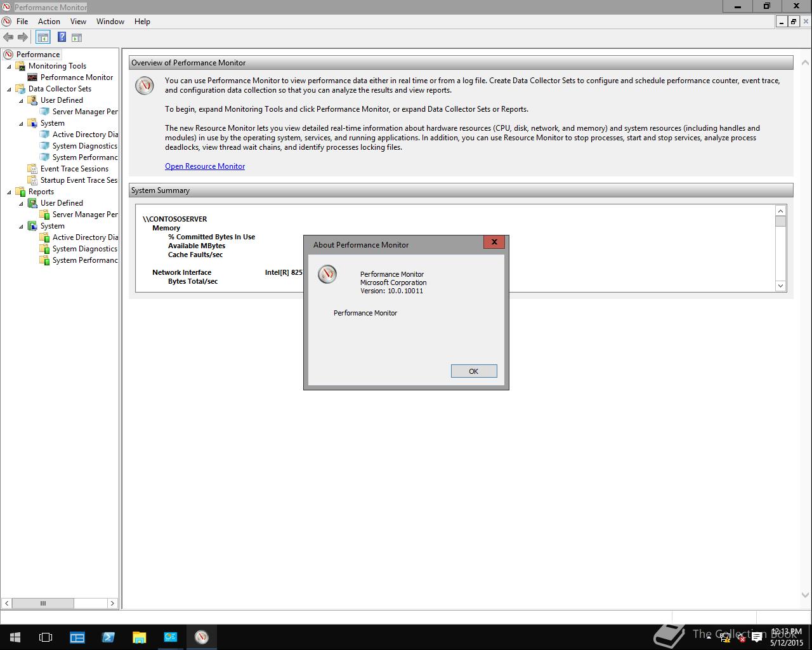Viewport: 812px width, 650px height.
Task: Collapse the Reports tree node
Action: click(x=10, y=192)
